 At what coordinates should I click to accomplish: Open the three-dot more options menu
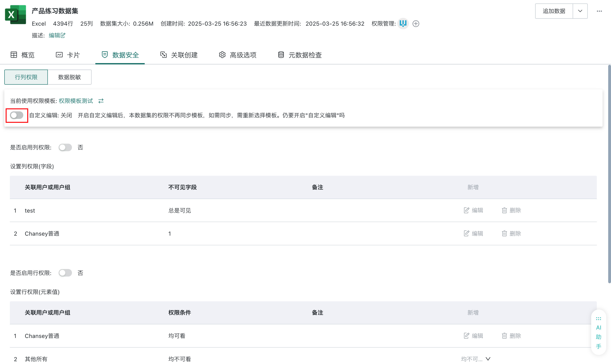coord(599,11)
